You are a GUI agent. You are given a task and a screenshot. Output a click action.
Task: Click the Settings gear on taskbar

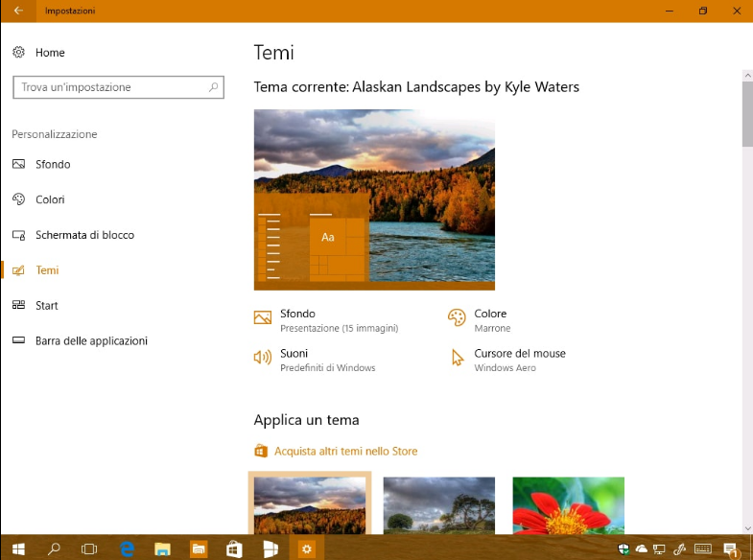point(306,548)
